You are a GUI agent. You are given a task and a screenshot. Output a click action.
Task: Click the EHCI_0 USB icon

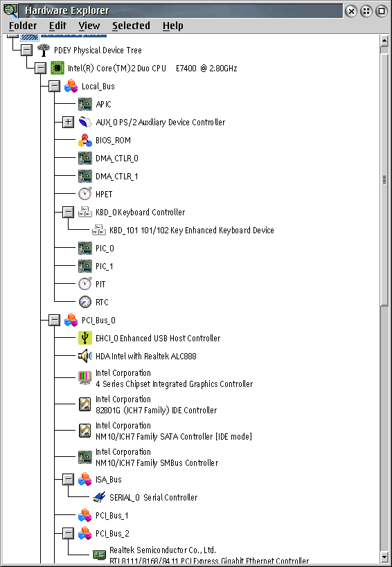(x=85, y=338)
